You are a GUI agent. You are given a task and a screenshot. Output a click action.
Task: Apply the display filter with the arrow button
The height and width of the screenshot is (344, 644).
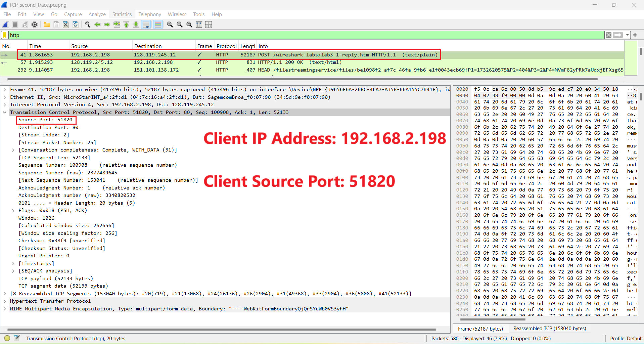coord(618,35)
